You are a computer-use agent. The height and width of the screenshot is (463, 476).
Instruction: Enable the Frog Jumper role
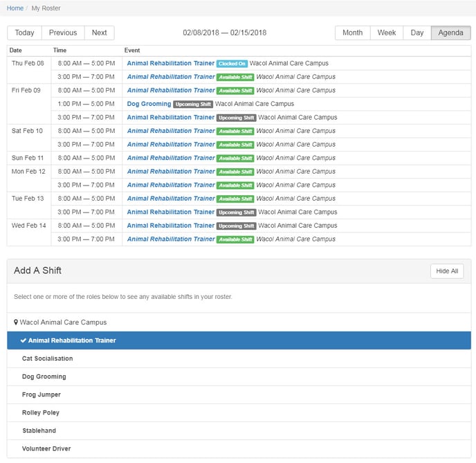coord(42,394)
